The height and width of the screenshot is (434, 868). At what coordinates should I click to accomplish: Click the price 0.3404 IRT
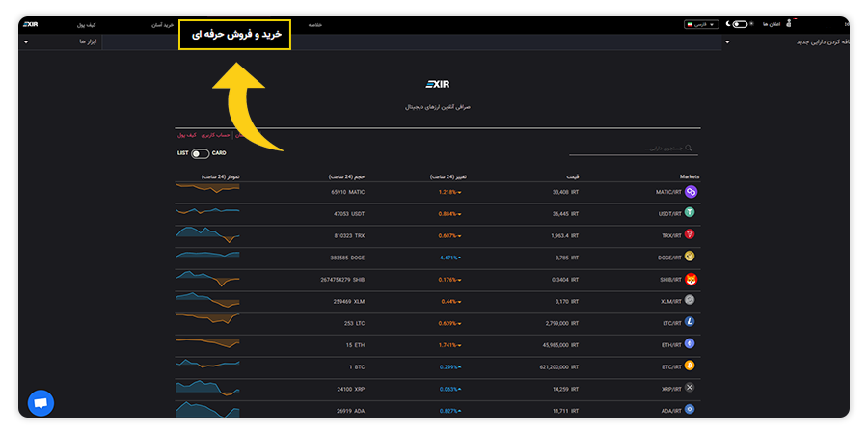click(566, 280)
